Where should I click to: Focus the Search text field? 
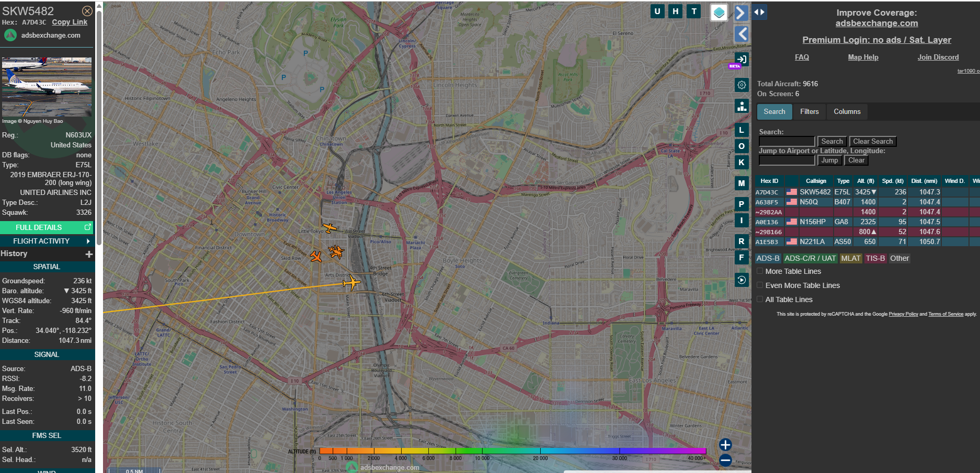pos(787,141)
